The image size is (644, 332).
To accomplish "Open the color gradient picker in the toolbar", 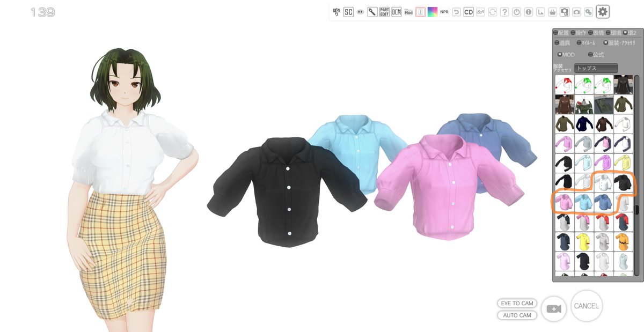I will coord(432,11).
